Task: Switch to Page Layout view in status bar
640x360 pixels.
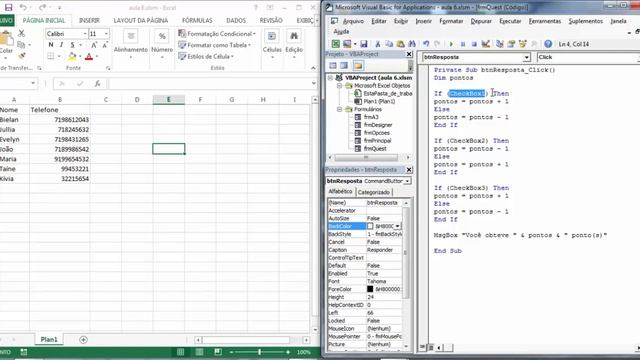Action: click(199, 352)
